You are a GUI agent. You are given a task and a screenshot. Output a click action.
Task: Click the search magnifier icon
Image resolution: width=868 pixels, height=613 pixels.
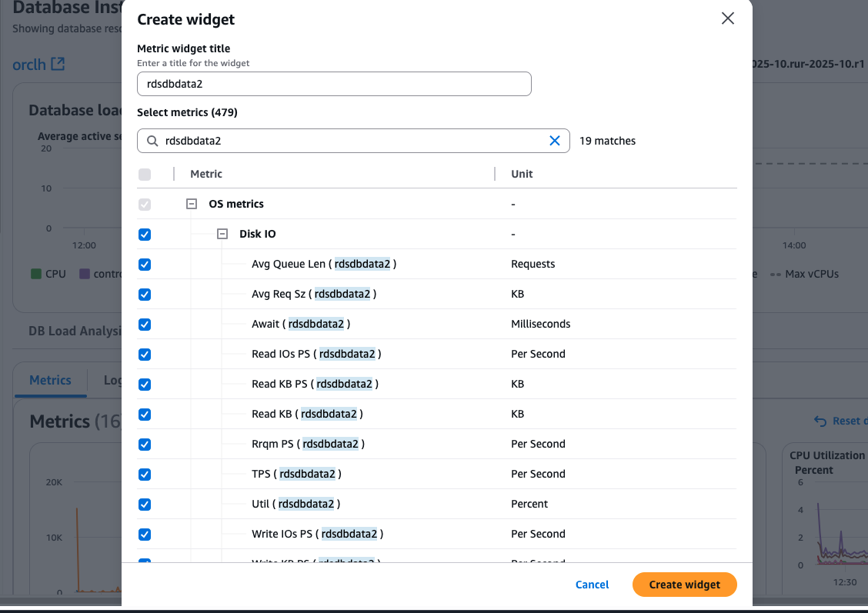pos(152,141)
